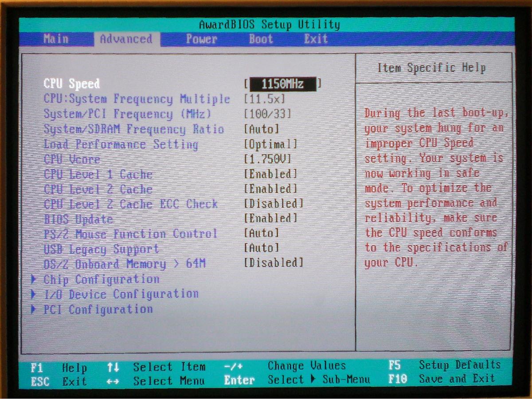Change System/SDRAM Frequency Ratio Auto value
Image resolution: width=532 pixels, height=399 pixels.
pos(262,129)
